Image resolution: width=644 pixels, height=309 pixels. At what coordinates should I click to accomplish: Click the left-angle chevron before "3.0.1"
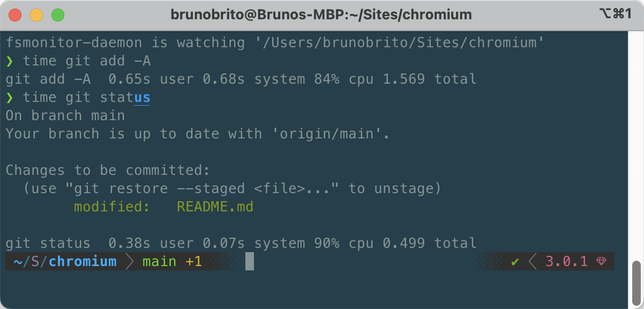pos(533,261)
